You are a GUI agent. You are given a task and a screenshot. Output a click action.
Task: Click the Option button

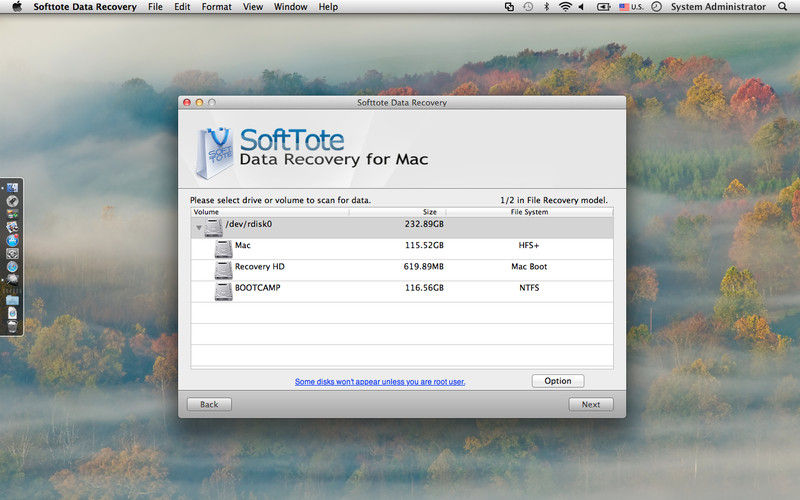558,381
